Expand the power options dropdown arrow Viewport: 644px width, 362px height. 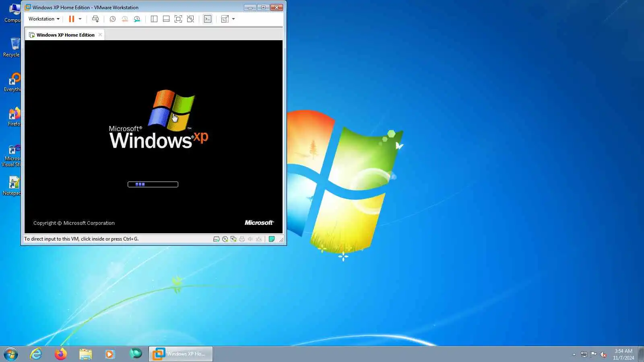coord(80,19)
